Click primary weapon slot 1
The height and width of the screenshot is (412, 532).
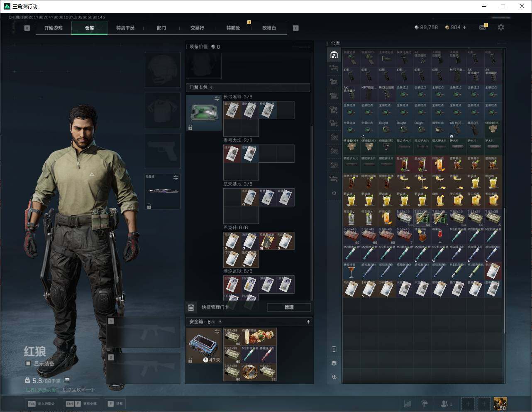point(144,332)
